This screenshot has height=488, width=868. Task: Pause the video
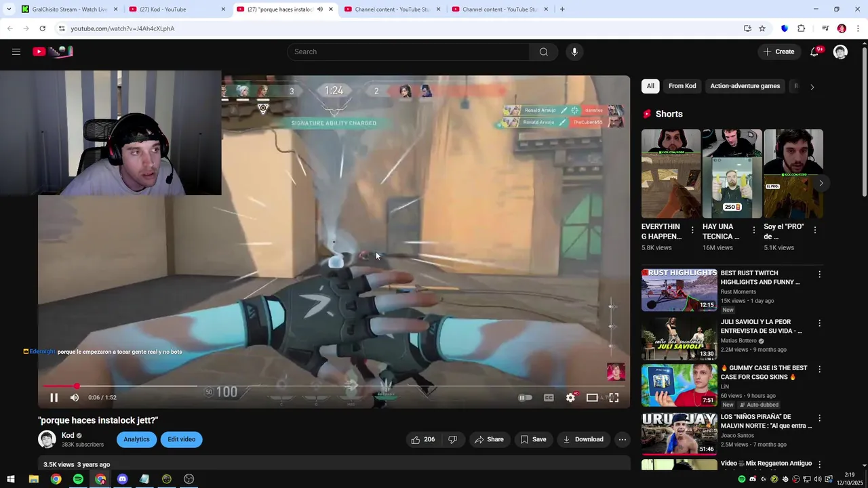[54, 398]
